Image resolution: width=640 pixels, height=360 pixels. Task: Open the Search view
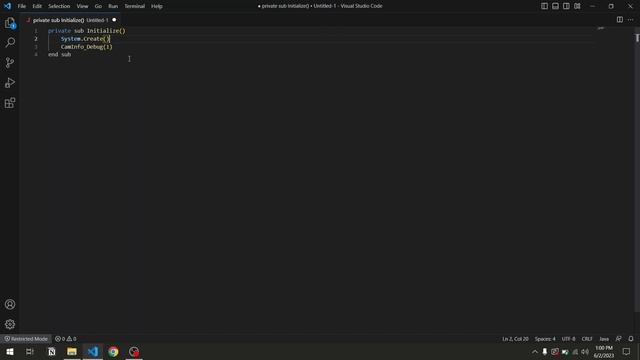pos(10,42)
